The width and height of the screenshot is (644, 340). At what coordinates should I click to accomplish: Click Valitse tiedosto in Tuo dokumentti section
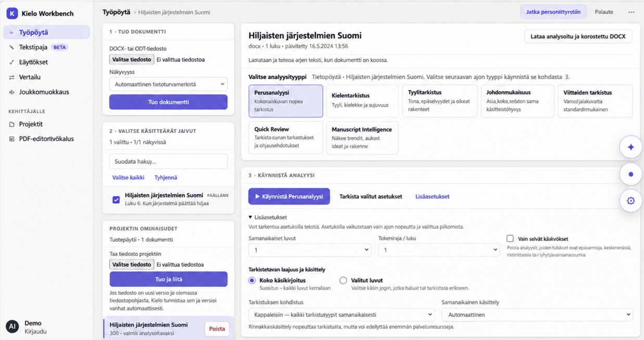(x=132, y=59)
